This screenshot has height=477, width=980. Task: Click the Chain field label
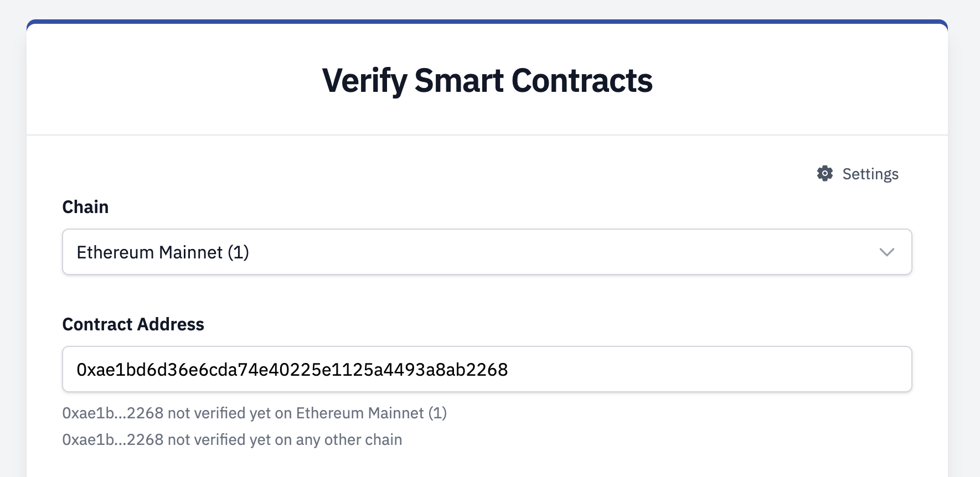[85, 207]
